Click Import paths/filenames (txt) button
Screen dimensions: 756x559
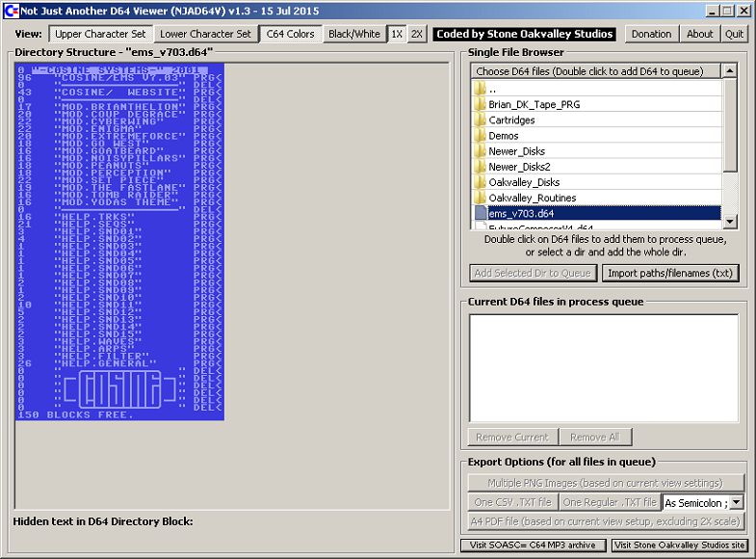[x=671, y=273]
